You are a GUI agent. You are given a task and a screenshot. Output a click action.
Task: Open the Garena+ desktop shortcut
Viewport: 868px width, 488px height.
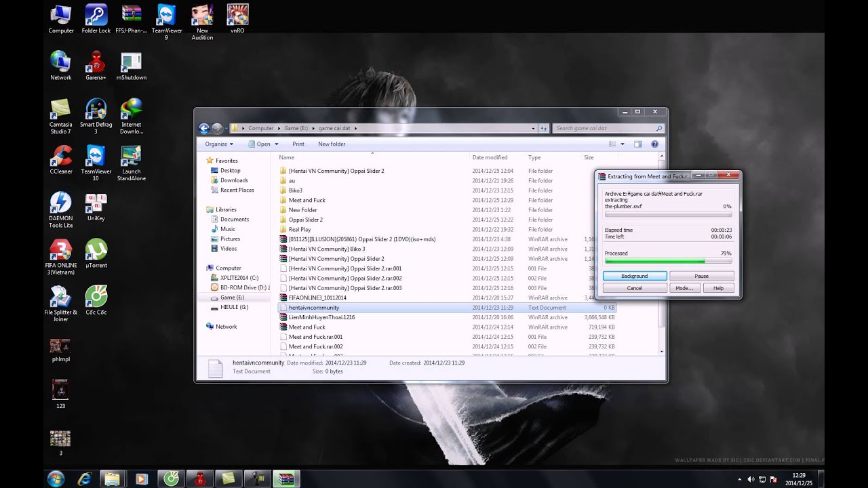pyautogui.click(x=96, y=66)
